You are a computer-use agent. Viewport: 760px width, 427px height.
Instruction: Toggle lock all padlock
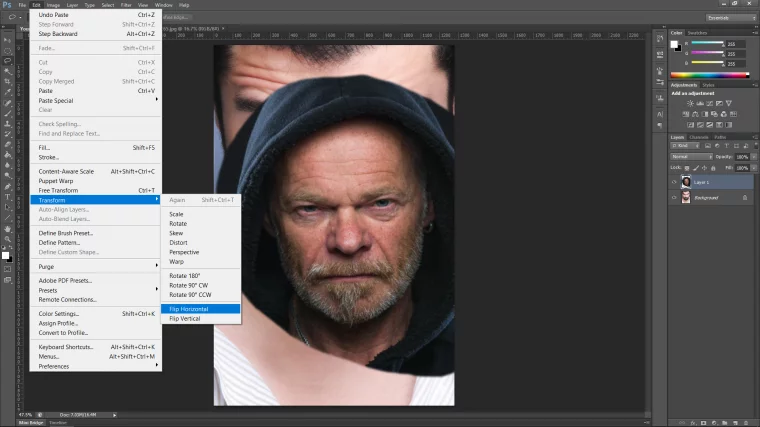[x=713, y=168]
